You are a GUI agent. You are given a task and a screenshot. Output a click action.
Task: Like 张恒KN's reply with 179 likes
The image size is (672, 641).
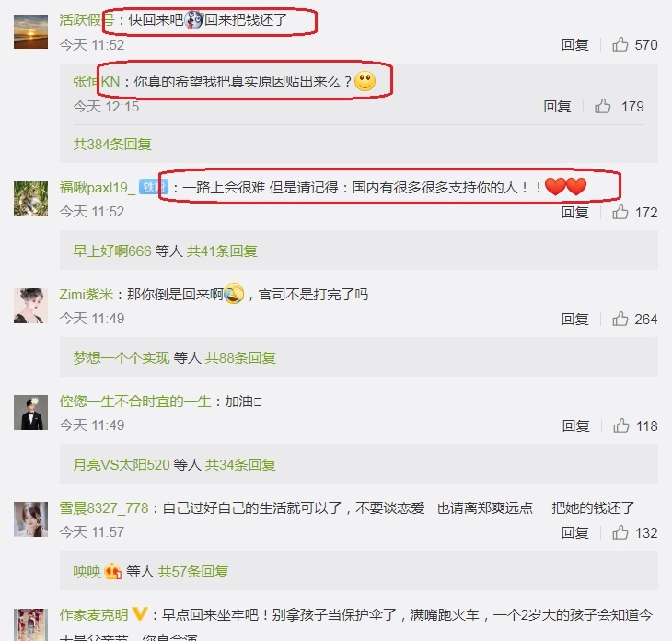click(603, 106)
